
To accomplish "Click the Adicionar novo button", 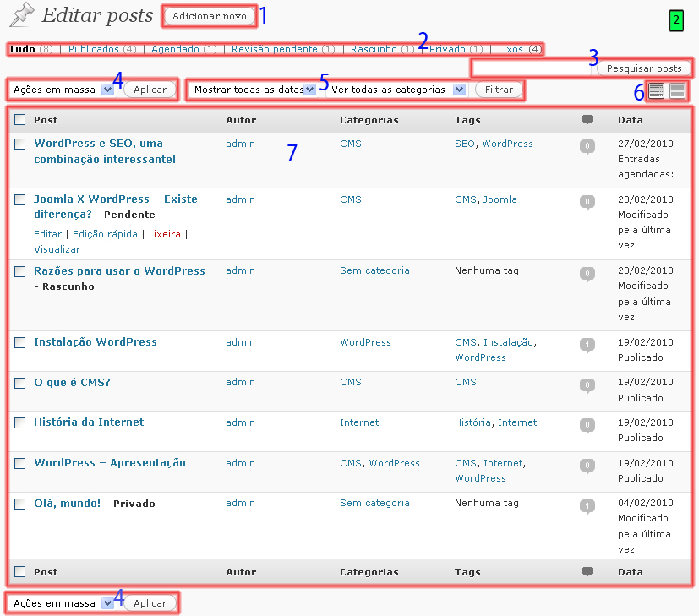I will click(x=210, y=16).
